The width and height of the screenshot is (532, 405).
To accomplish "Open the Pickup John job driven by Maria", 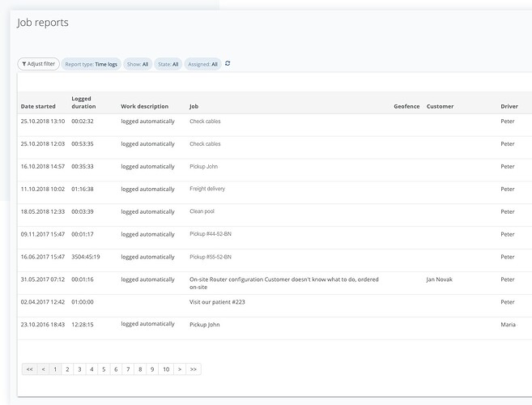I will click(205, 325).
